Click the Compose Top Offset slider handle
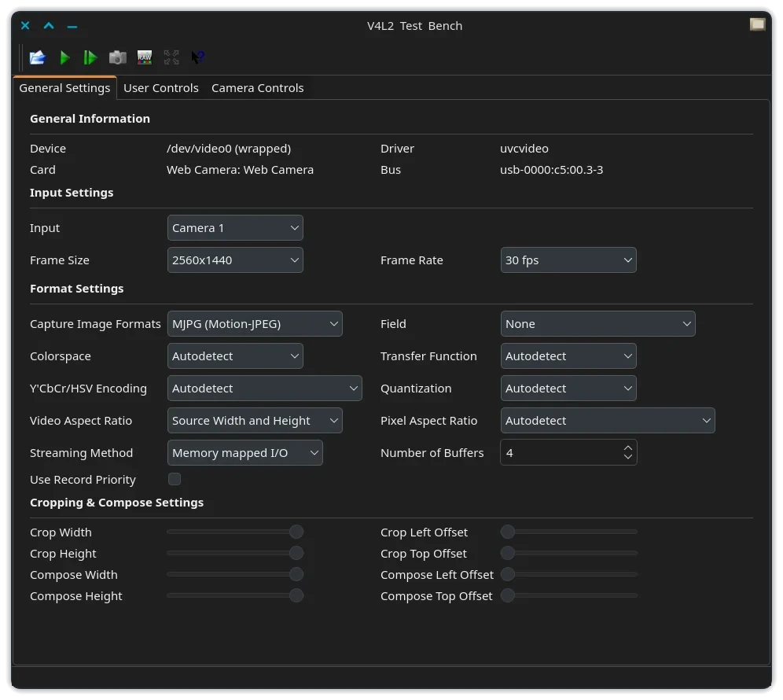 (508, 595)
